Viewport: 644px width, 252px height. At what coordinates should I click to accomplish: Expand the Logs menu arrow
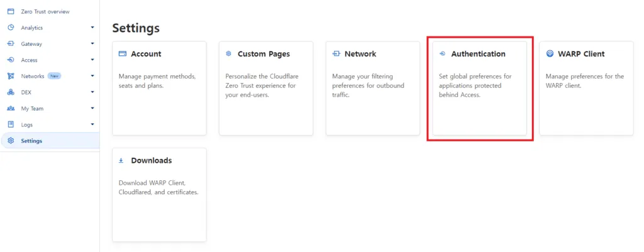[x=92, y=124]
